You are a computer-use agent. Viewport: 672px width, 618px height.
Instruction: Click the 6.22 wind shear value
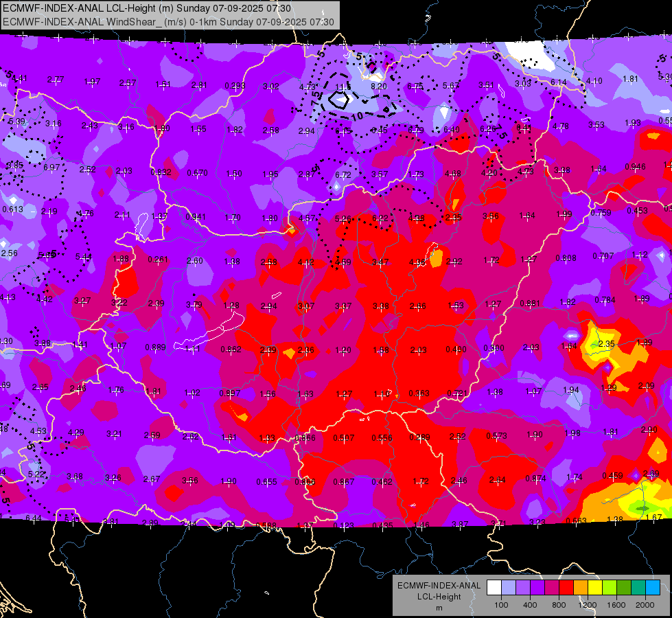pyautogui.click(x=380, y=218)
